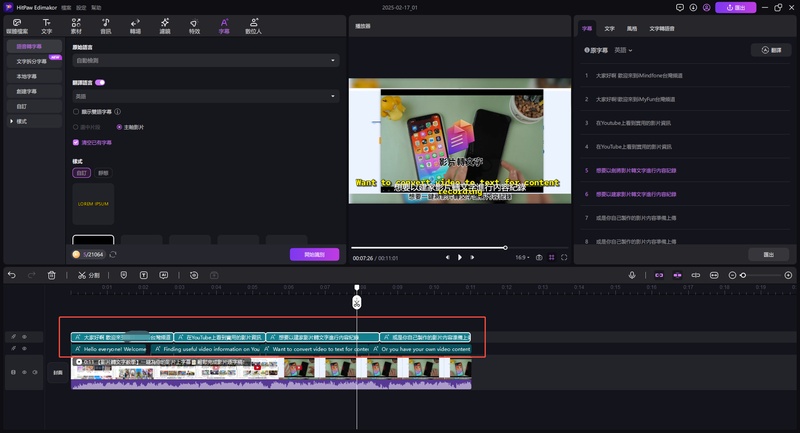
Task: Open the 濾鏡 filters icon
Action: pos(165,26)
